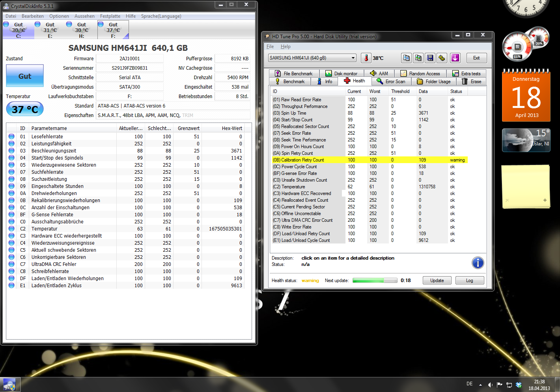Screen dimensions: 560x392
Task: Click the purple down arrow icon in HD Tune
Action: [455, 58]
